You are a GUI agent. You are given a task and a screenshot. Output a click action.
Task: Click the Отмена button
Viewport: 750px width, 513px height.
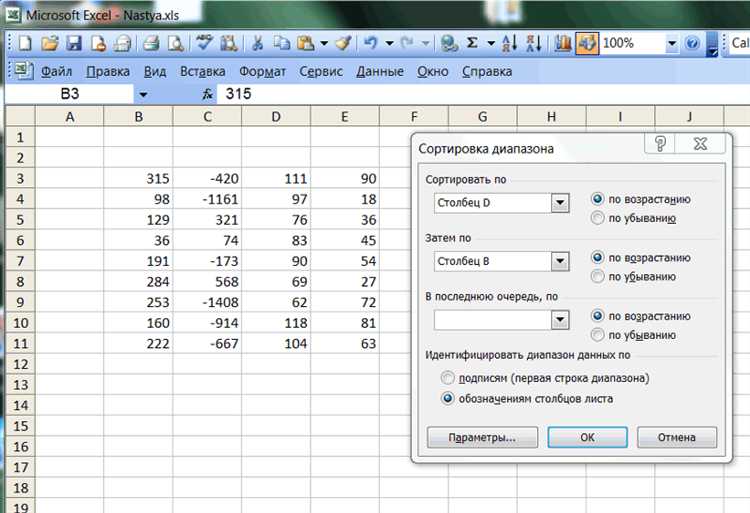tap(677, 437)
